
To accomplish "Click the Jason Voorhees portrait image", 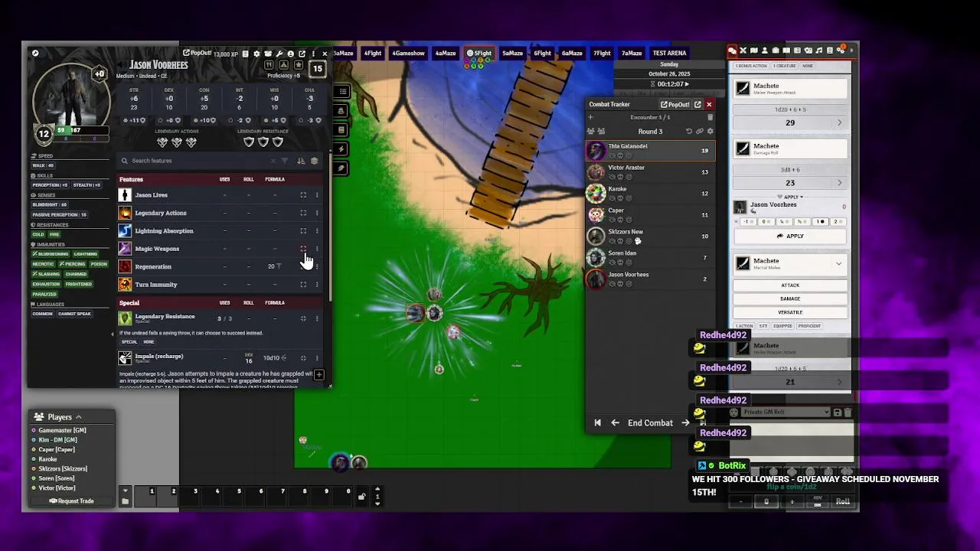I will point(71,93).
